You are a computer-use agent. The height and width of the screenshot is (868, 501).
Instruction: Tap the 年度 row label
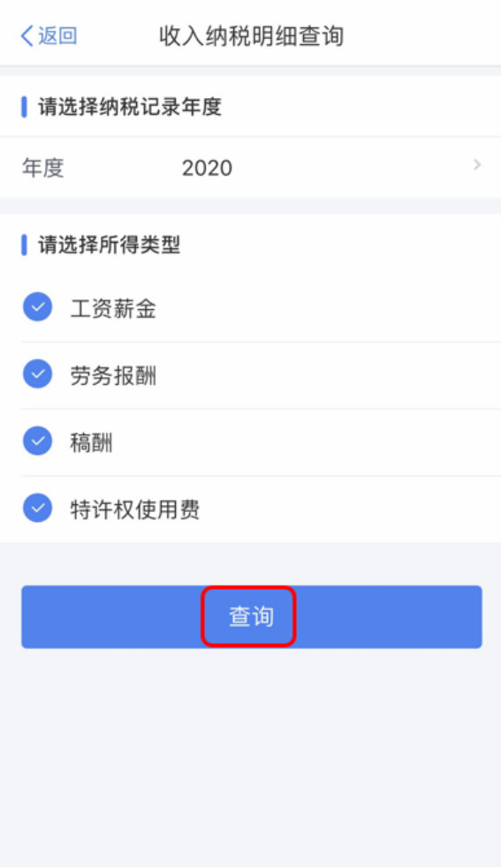click(43, 168)
